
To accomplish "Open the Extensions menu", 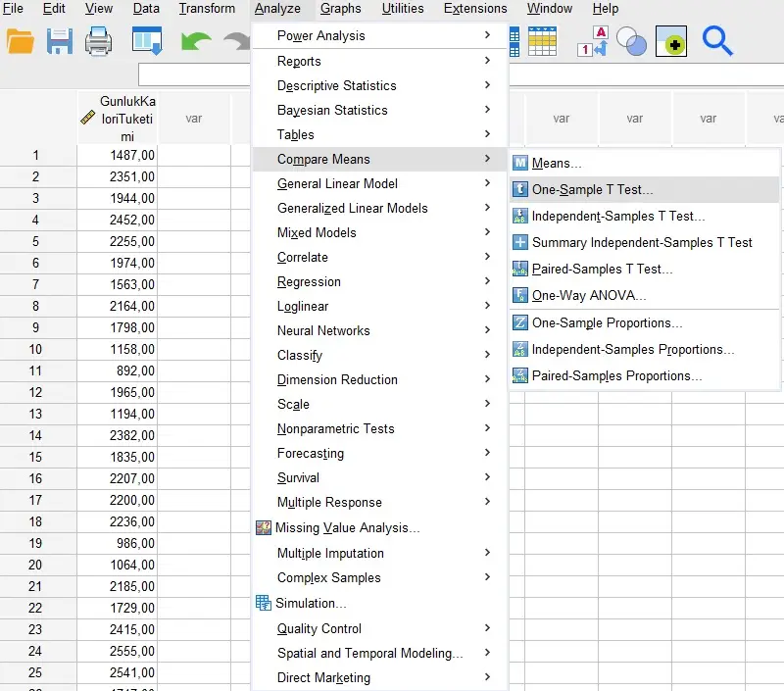I will coord(475,9).
